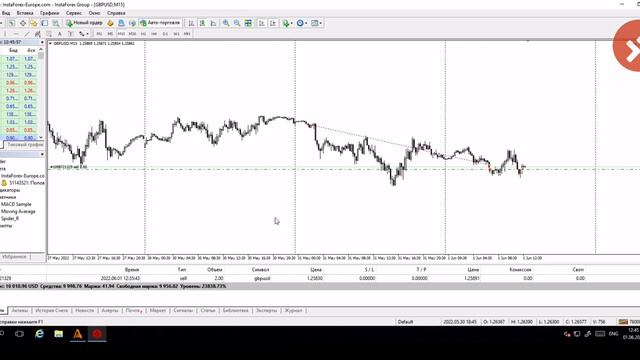Switch to Журнал terminal tab
The image size is (640, 360).
coord(293,311)
